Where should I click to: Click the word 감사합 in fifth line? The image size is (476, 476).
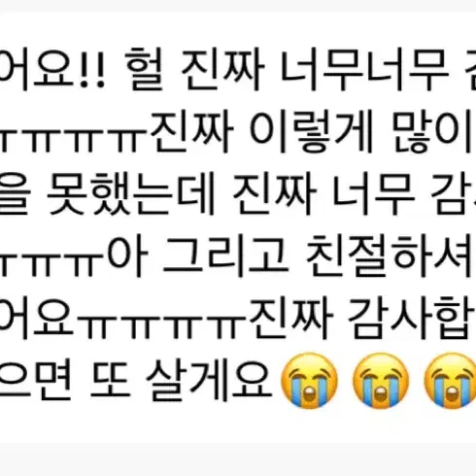410,319
